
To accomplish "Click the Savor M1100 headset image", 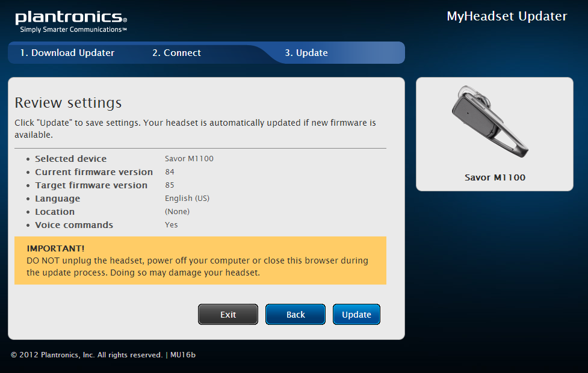I will [490, 122].
